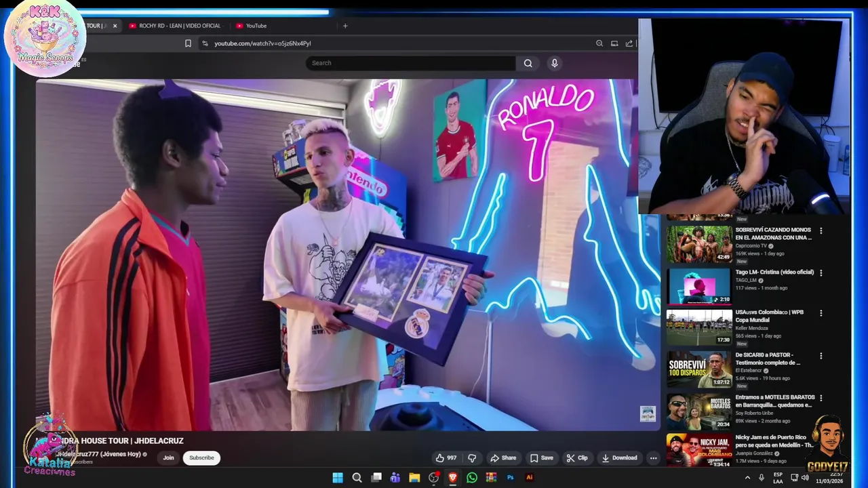This screenshot has height=488, width=868.
Task: Open 'De SICARIO a PASTOR' video title
Action: (768, 359)
